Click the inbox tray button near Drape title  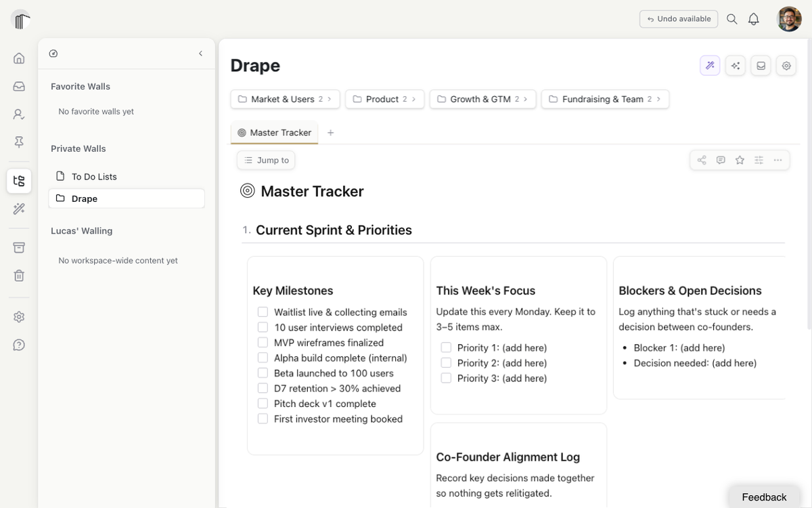tap(761, 66)
